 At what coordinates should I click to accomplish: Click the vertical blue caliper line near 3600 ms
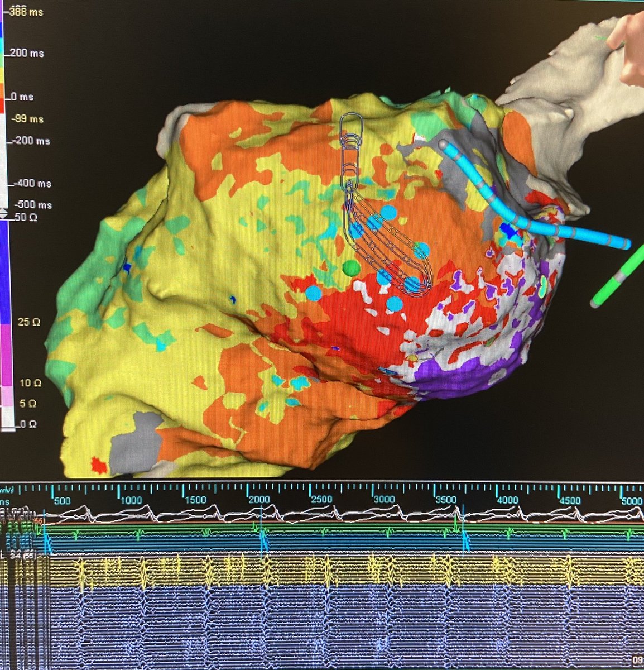pos(463,530)
